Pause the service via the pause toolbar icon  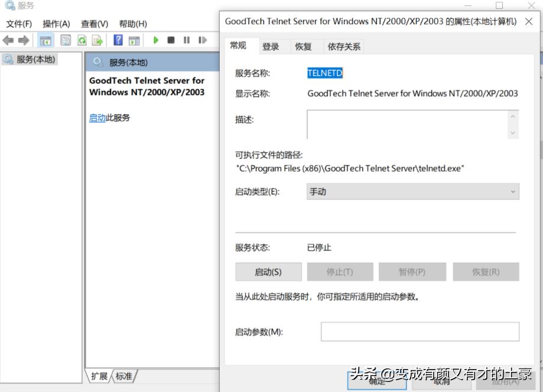187,40
